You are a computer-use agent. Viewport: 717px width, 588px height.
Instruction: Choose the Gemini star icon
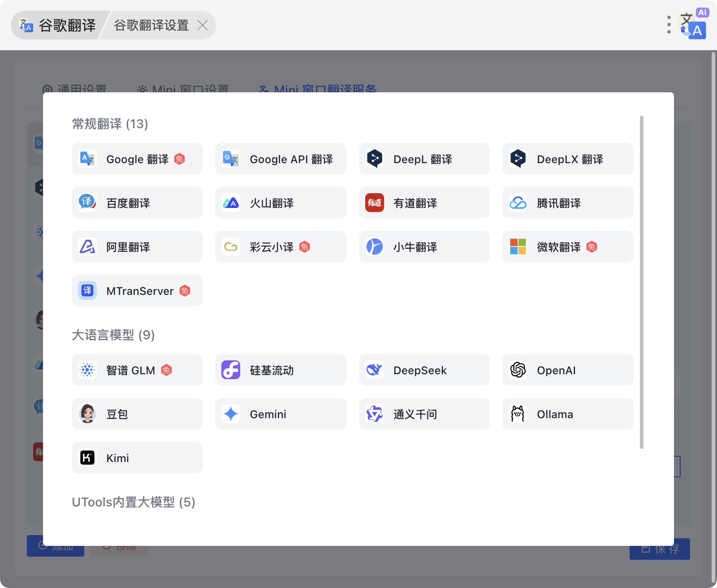(231, 414)
